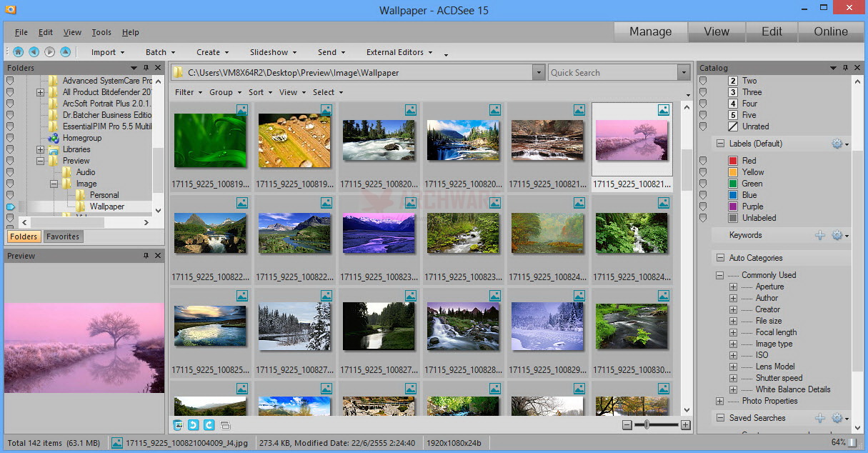
Task: Go back with the left arrow icon
Action: [34, 52]
